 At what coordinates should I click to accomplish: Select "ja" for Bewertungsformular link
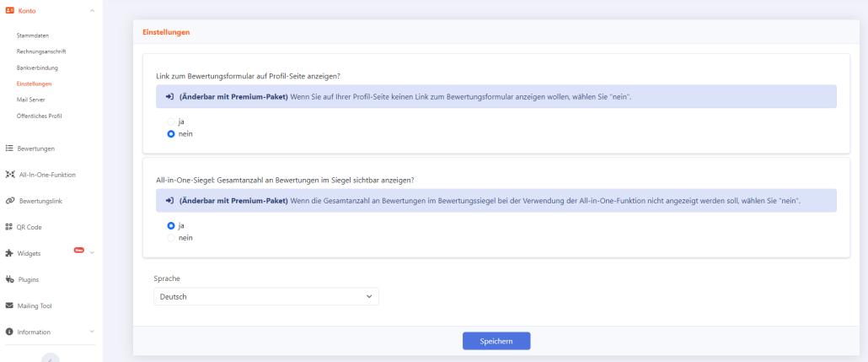coord(171,122)
